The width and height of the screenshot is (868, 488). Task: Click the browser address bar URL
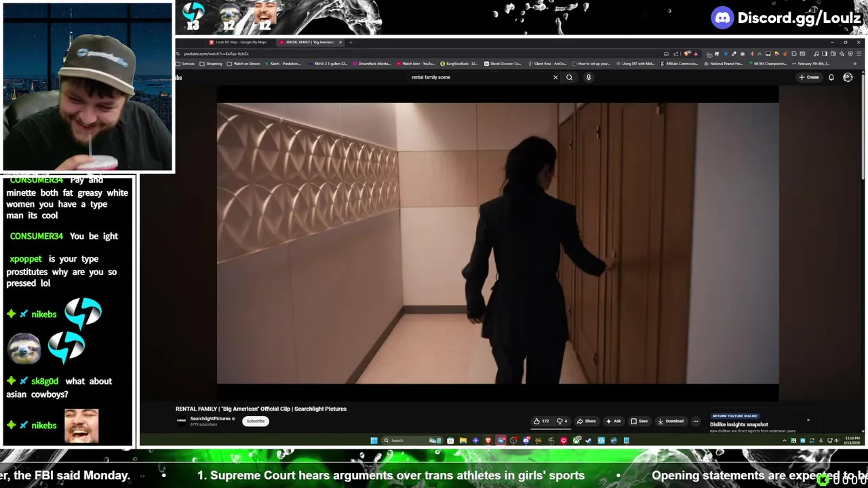[x=216, y=54]
